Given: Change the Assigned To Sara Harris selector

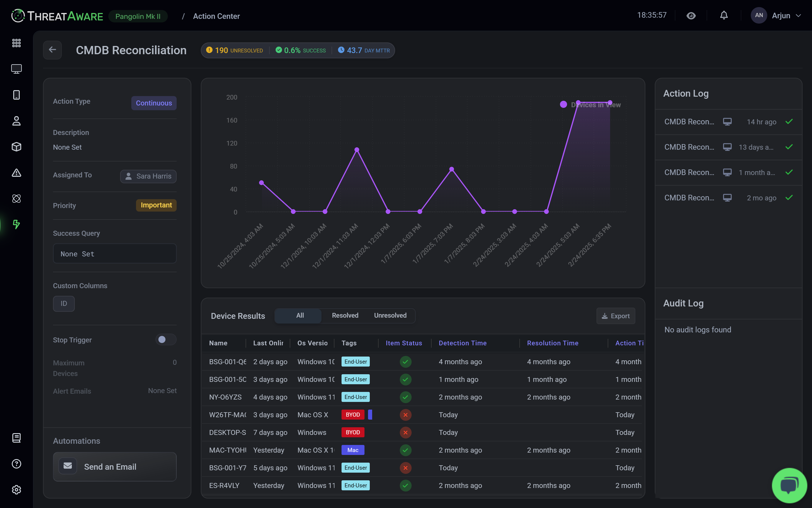Looking at the screenshot, I should tap(148, 176).
